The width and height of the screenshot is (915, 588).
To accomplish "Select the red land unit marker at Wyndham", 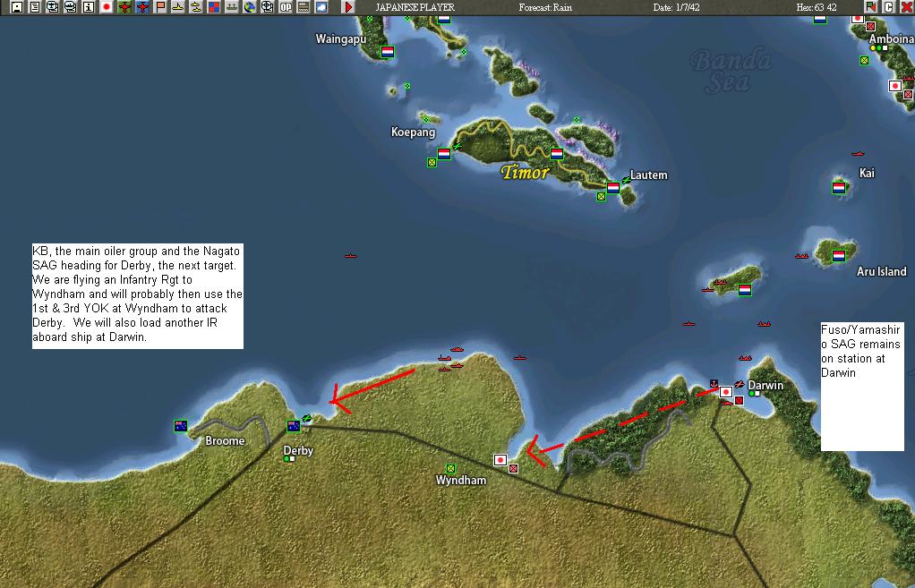I will [514, 468].
